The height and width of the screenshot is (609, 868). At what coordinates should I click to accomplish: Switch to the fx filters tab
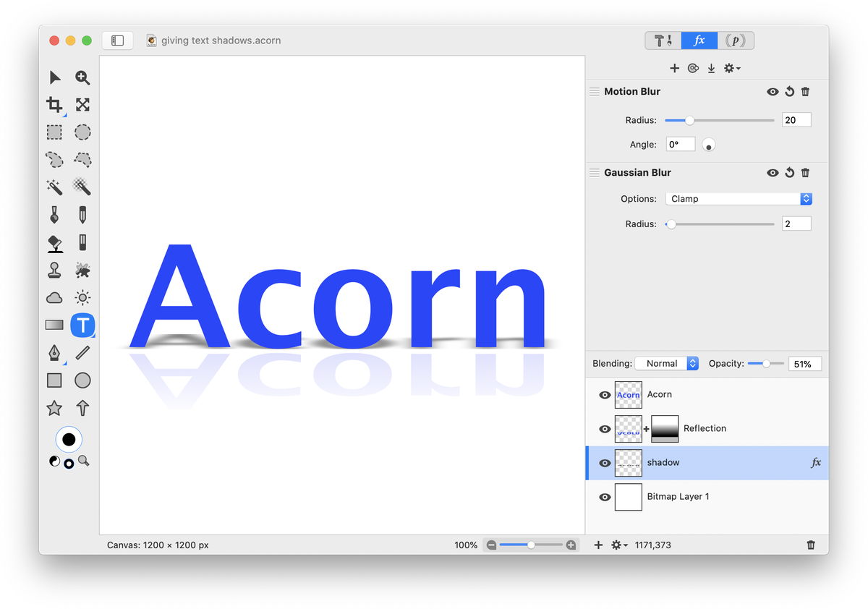point(699,41)
